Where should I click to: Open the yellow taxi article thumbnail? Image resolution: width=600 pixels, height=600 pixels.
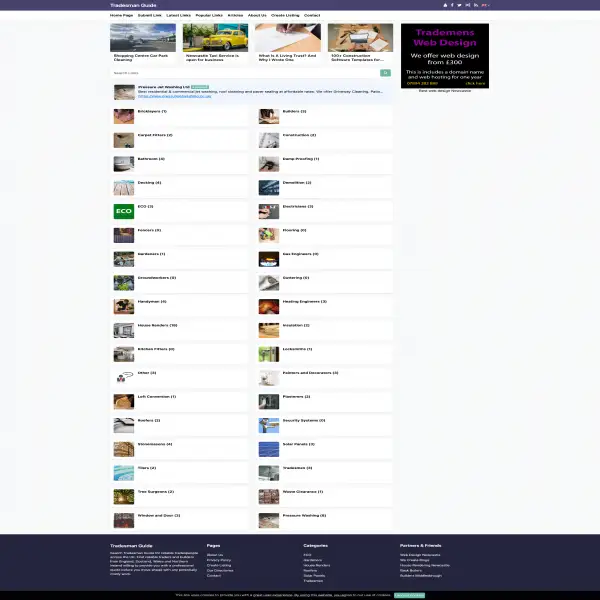pyautogui.click(x=215, y=38)
